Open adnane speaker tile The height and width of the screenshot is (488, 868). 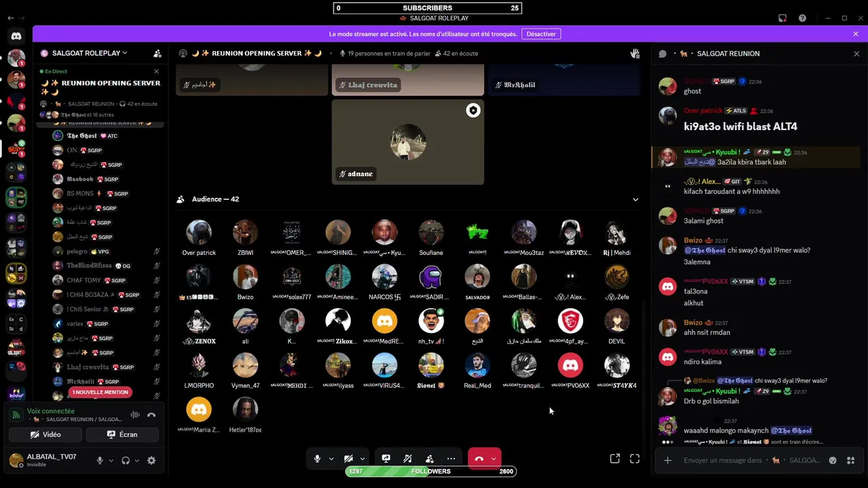pyautogui.click(x=408, y=142)
